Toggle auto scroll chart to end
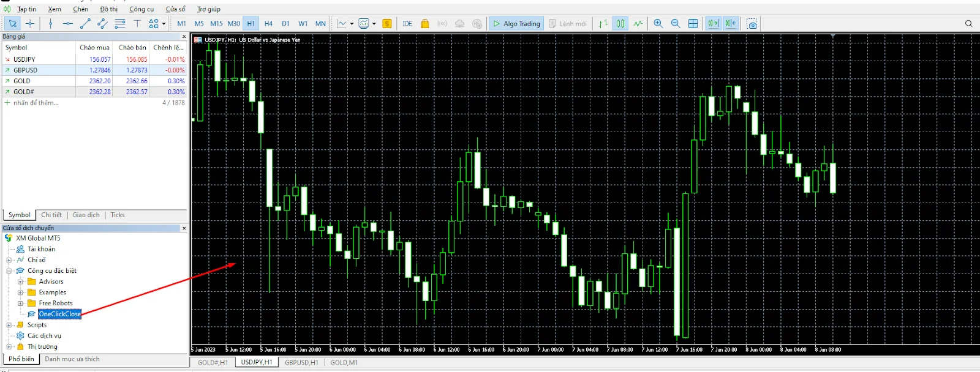980x372 pixels. click(x=713, y=23)
